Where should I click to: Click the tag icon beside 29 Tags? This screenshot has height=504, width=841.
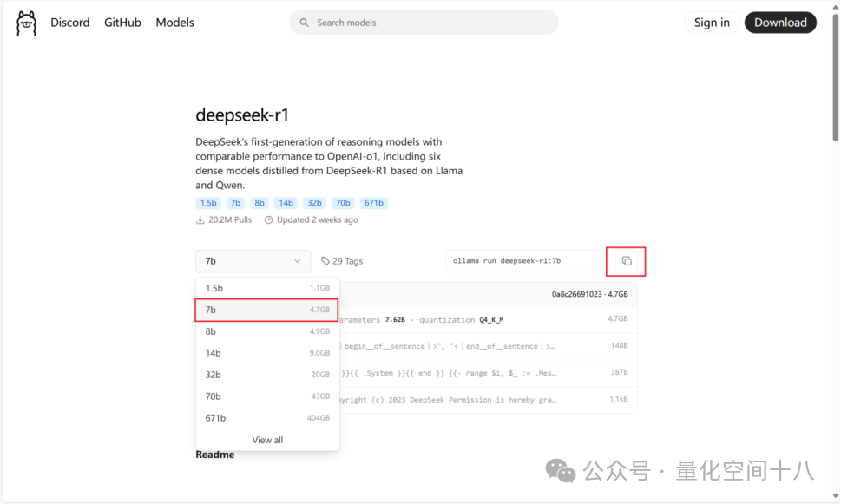[325, 261]
